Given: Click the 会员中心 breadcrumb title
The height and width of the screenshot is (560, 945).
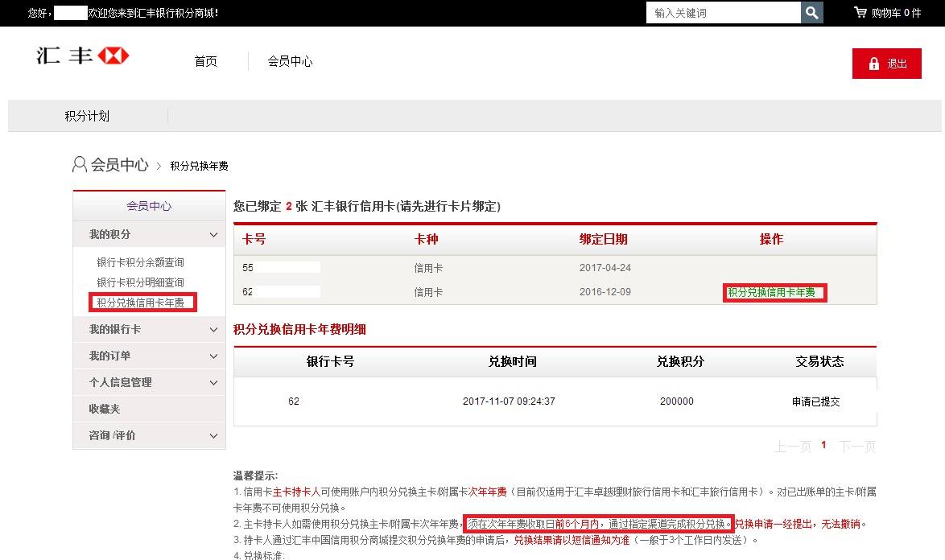Looking at the screenshot, I should click(x=119, y=164).
